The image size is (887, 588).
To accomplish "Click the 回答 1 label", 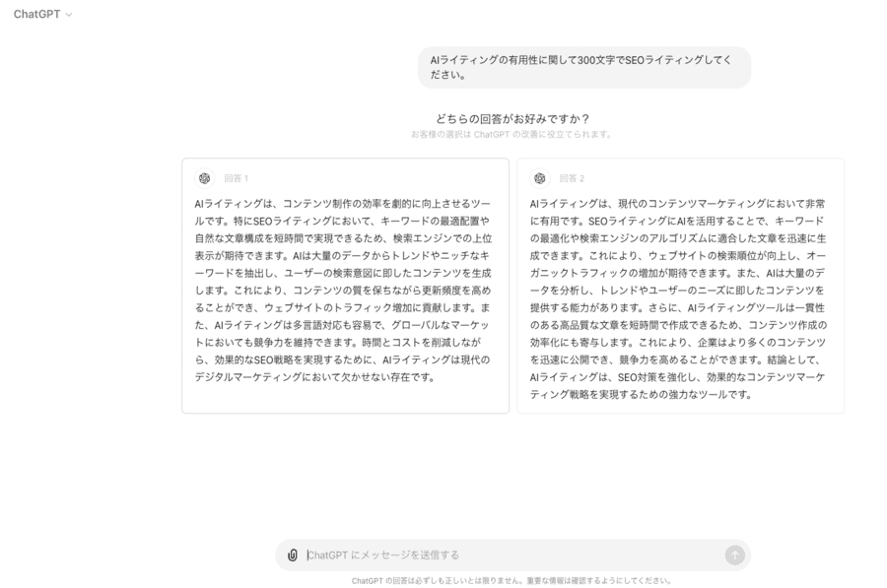I will click(236, 178).
